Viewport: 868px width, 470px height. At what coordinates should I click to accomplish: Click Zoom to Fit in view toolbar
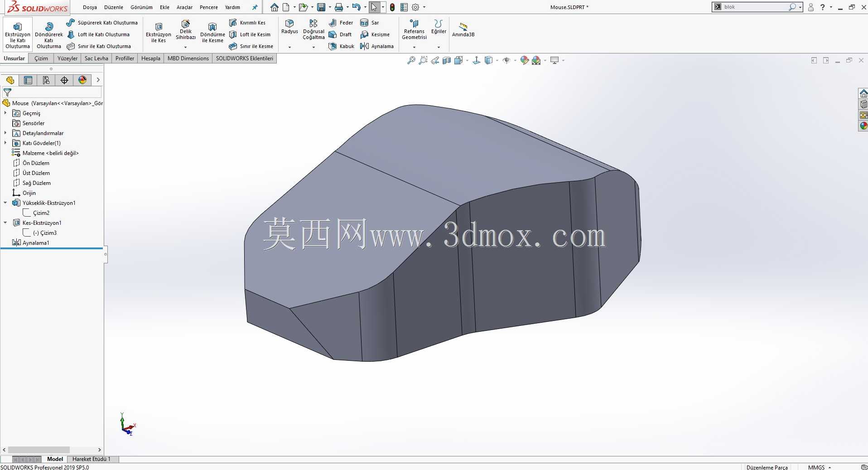411,60
